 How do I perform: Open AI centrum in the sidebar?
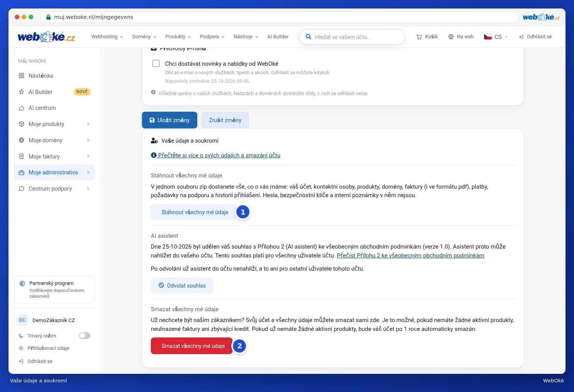[x=54, y=108]
